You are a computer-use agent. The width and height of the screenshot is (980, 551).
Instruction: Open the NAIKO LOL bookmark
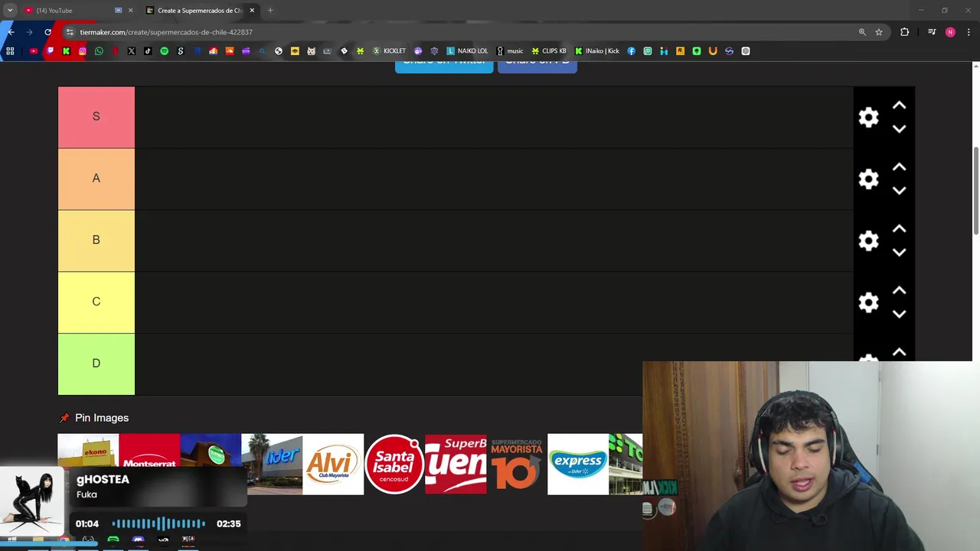point(467,51)
